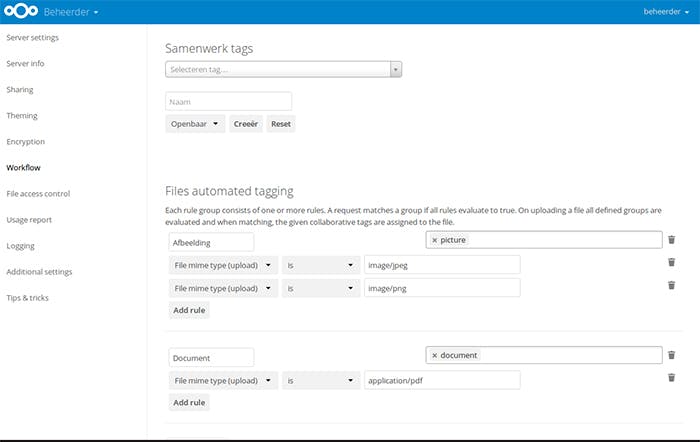
Task: Remove the picture tag
Action: pos(434,240)
